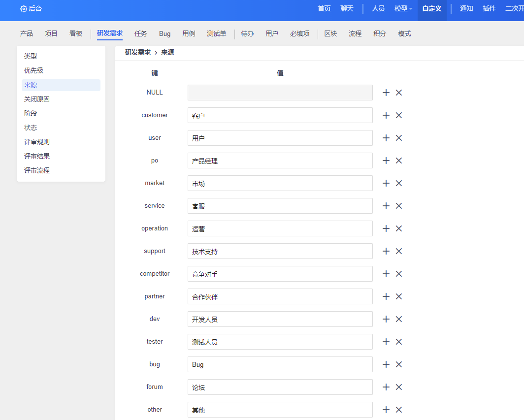Click the value field for the service key
524x420 pixels.
[x=280, y=206]
